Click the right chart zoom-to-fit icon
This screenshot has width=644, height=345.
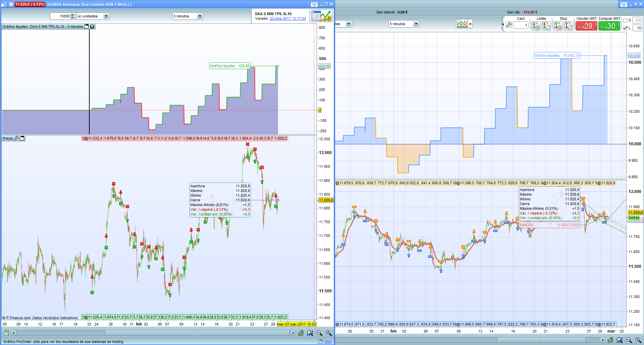click(619, 340)
